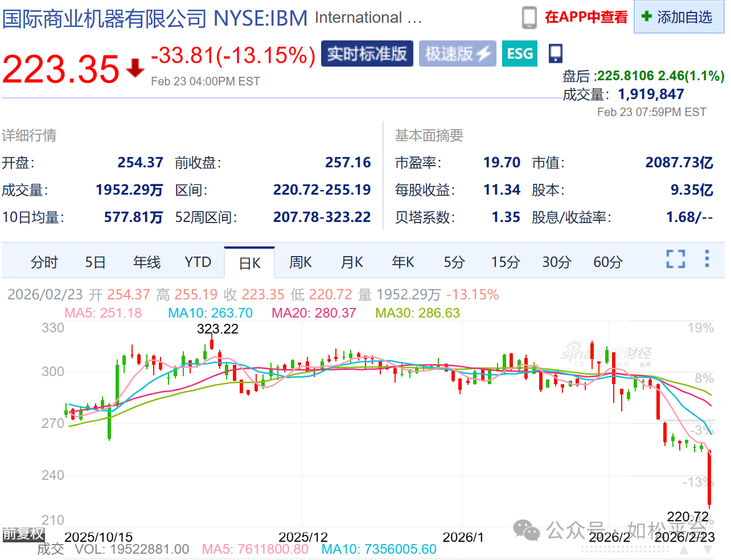Screen dimensions: 731x560
Task: Open the 月K monthly chart tab
Action: [x=351, y=262]
